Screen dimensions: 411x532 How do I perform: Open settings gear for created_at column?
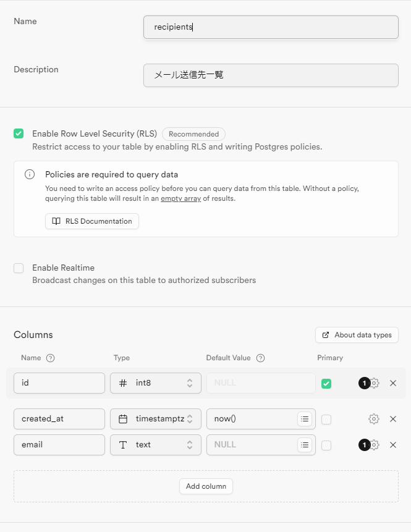coord(374,419)
